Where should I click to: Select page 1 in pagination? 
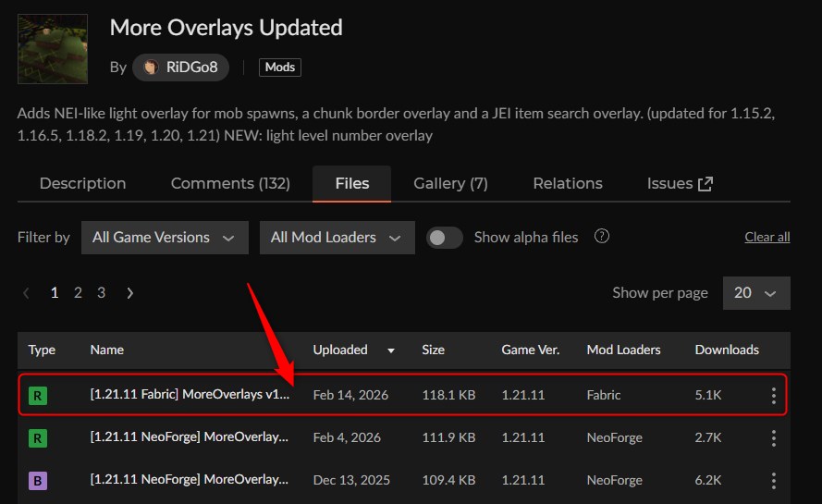pos(54,292)
